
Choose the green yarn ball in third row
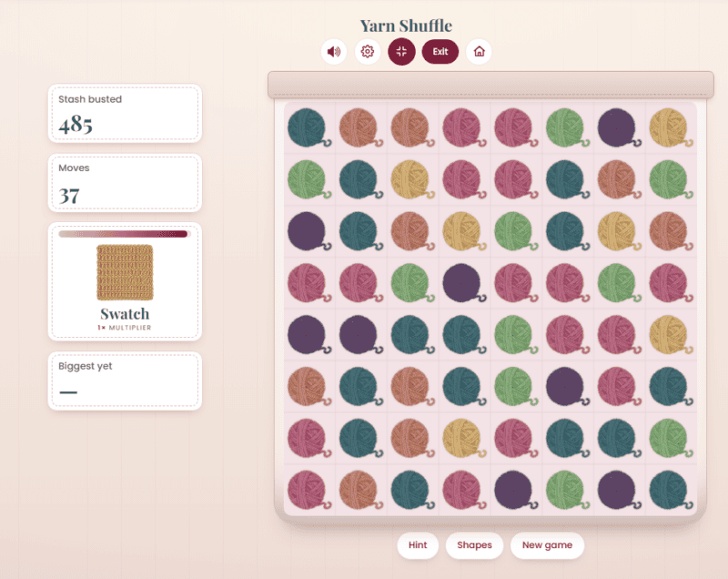click(x=514, y=231)
